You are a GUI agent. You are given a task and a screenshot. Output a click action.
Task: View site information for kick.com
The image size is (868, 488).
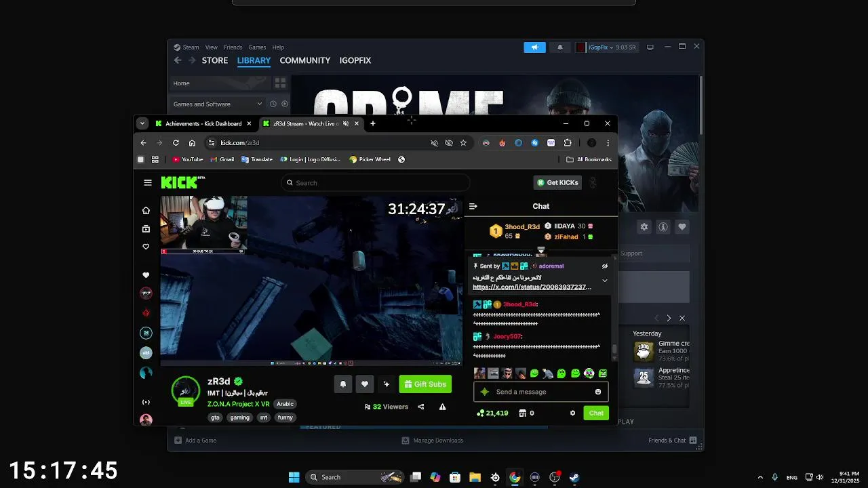[x=212, y=143]
